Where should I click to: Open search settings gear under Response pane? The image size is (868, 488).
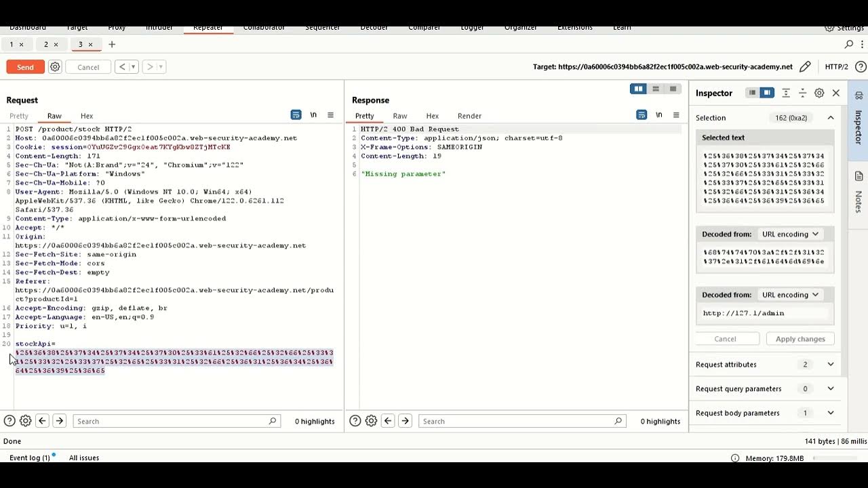[371, 421]
